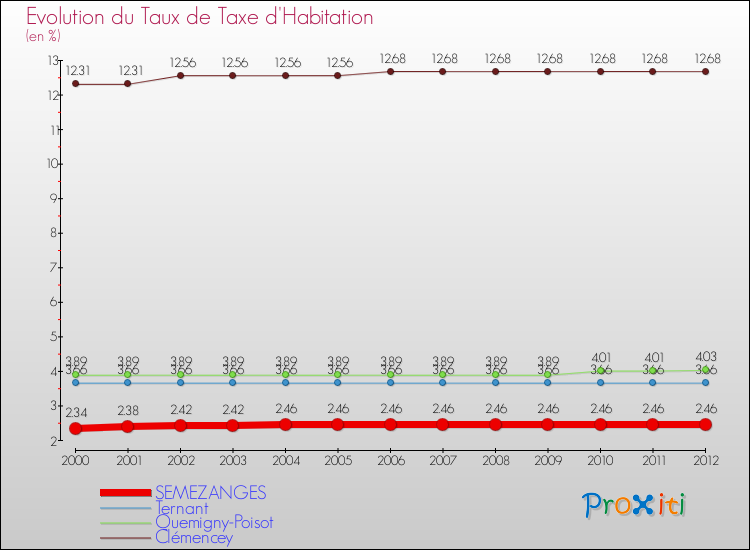Click the 12.56 value label above 2002
Viewport: 750px width, 550px height.
click(183, 63)
